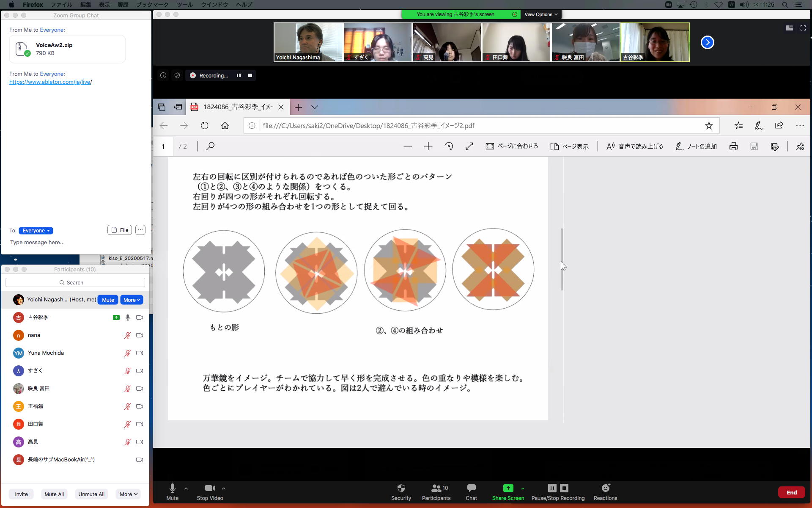Pause the recording in top bar
812x508 pixels.
click(239, 75)
